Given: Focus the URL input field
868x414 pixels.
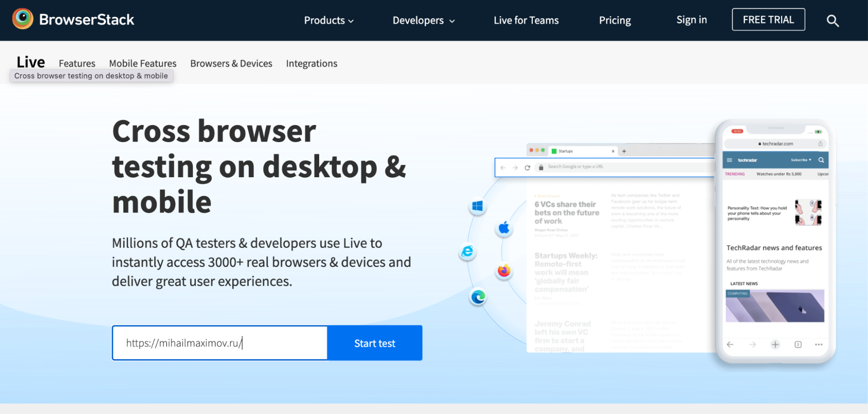Looking at the screenshot, I should click(220, 343).
